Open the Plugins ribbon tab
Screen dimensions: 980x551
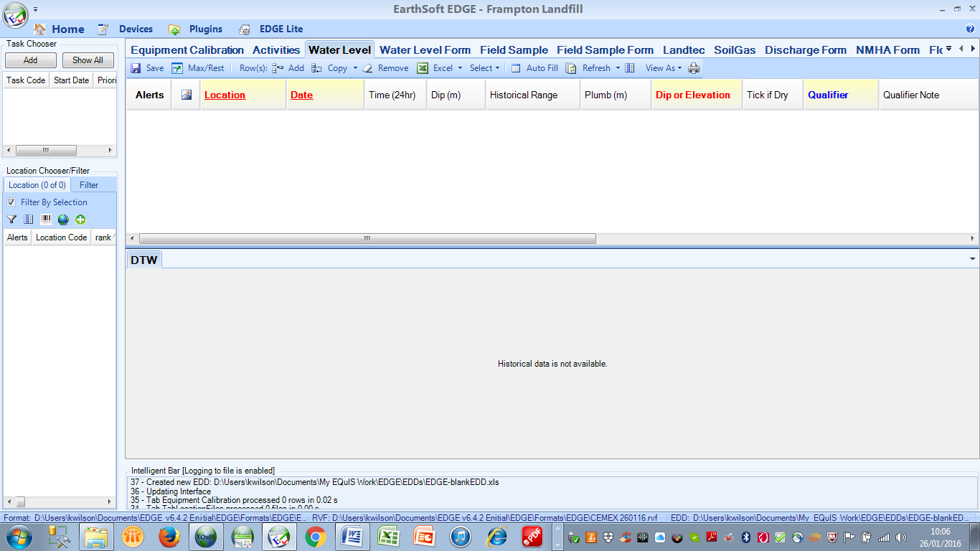point(196,29)
